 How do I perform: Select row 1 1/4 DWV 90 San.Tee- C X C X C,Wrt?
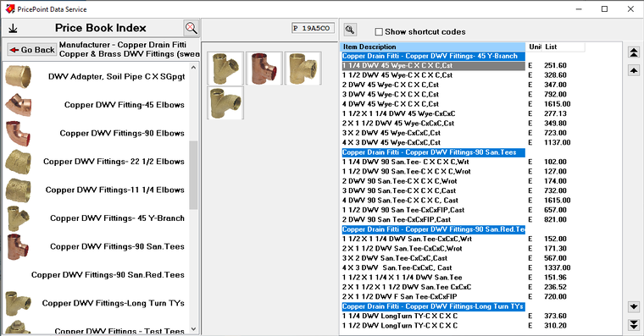tap(433, 162)
